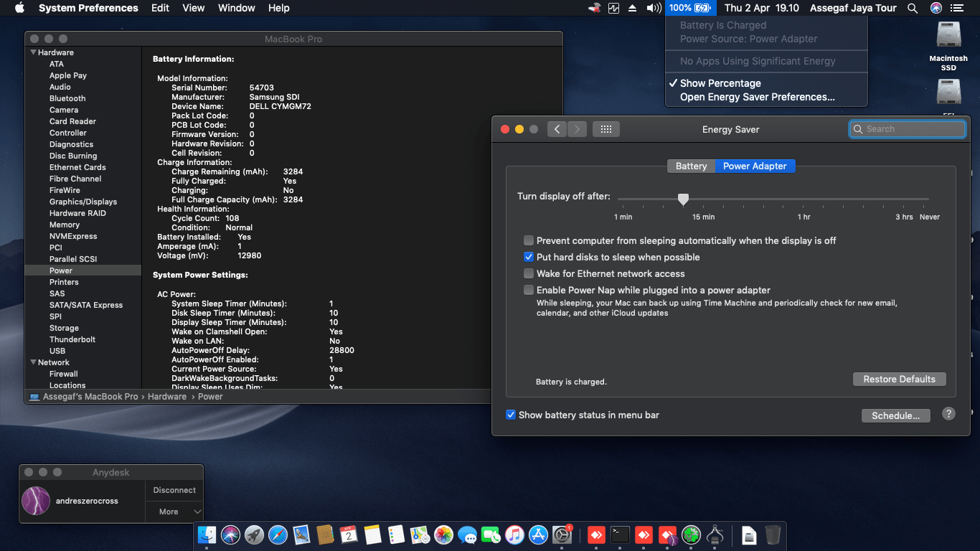Open Mail stamp icon in Dock
Viewport: 980px width, 551px height.
click(x=301, y=534)
